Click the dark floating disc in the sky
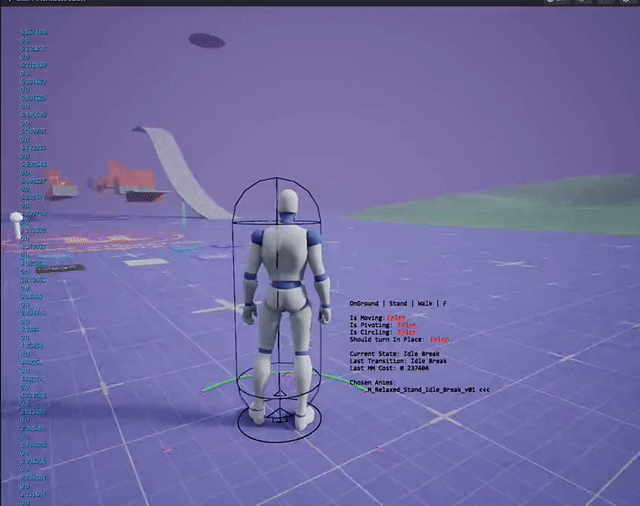 [x=207, y=40]
